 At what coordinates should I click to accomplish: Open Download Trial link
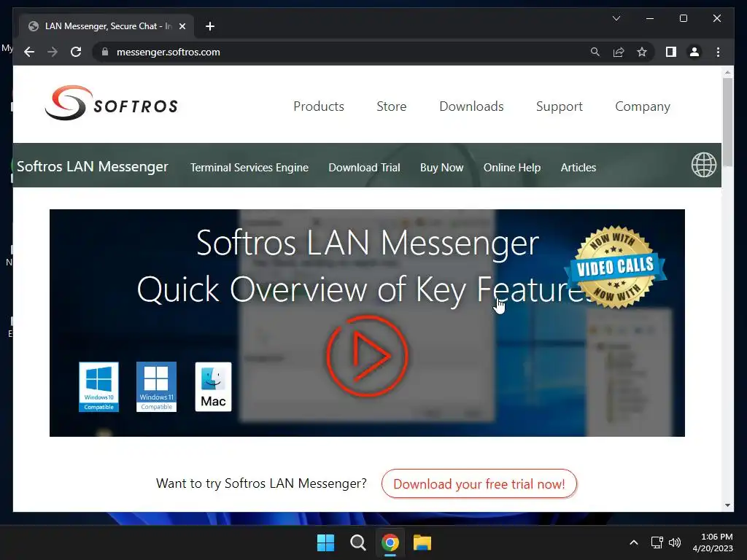[x=365, y=168]
